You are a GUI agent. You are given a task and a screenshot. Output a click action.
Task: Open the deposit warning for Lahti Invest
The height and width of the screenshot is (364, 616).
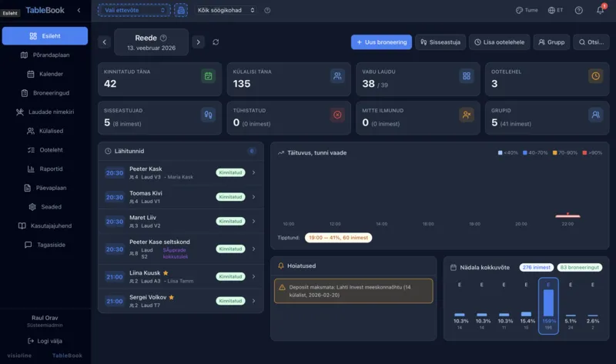353,290
